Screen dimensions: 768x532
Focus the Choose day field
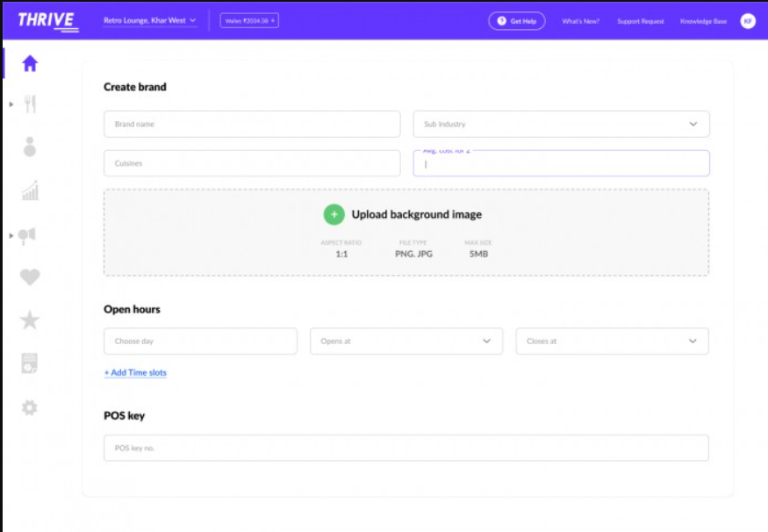[x=200, y=341]
